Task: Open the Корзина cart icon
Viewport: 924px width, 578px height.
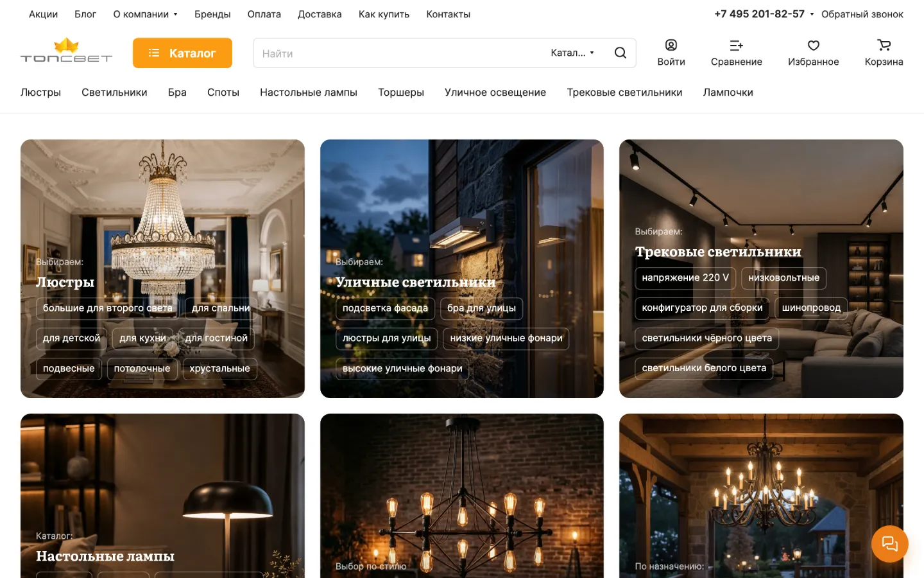Action: (x=884, y=45)
